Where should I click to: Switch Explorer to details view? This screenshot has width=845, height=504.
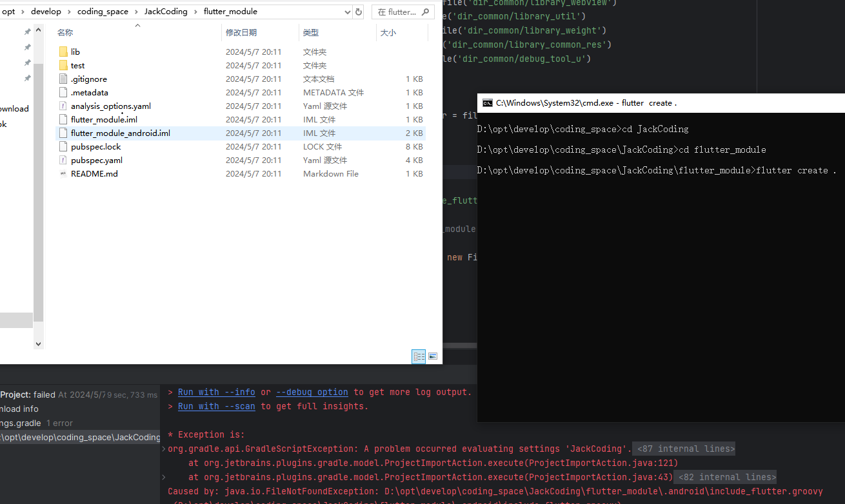(419, 356)
